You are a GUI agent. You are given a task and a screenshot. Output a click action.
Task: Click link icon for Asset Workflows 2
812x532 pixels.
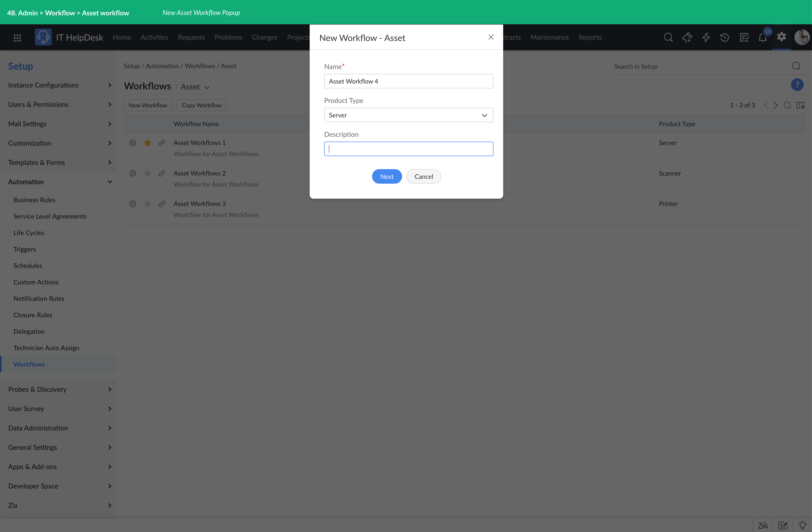[162, 173]
